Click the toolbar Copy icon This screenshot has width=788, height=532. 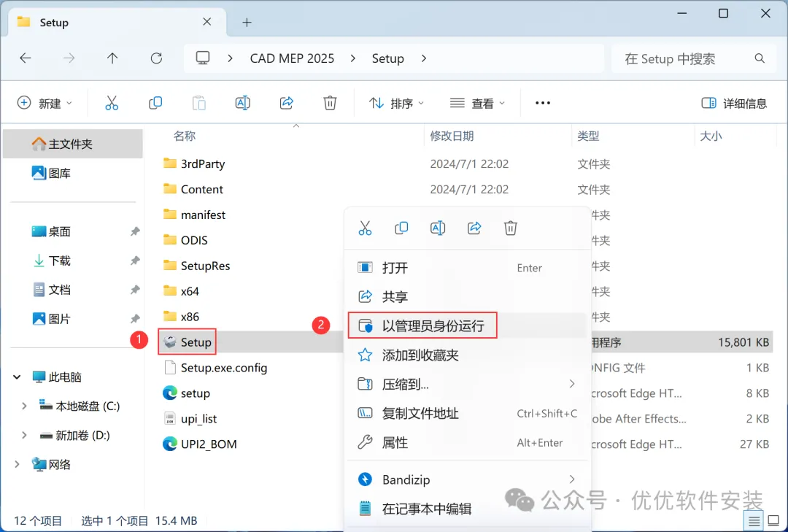click(155, 103)
